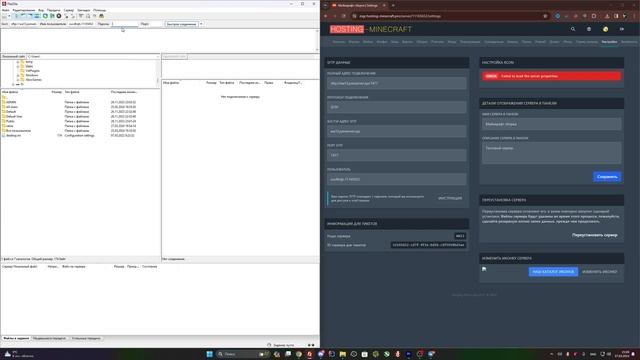Open the quickconnect history dropdown arrow
The width and height of the screenshot is (640, 360).
[201, 24]
